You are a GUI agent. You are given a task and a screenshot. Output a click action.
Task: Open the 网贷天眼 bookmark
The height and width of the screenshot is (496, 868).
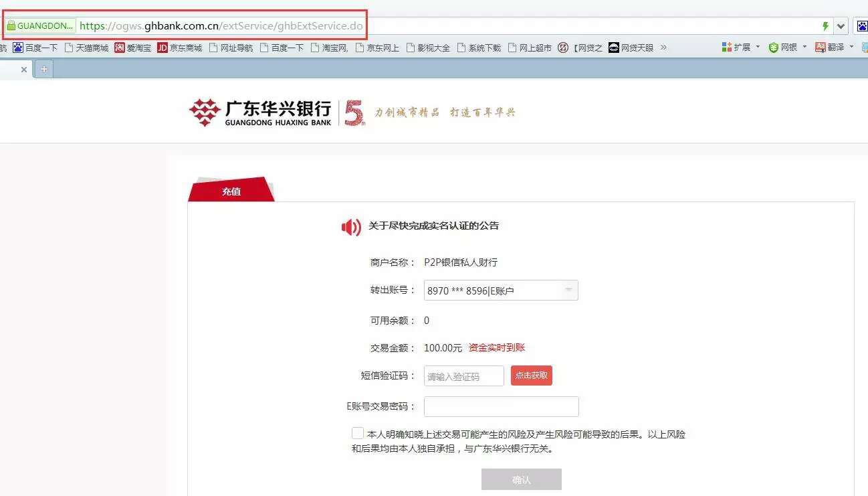(631, 48)
